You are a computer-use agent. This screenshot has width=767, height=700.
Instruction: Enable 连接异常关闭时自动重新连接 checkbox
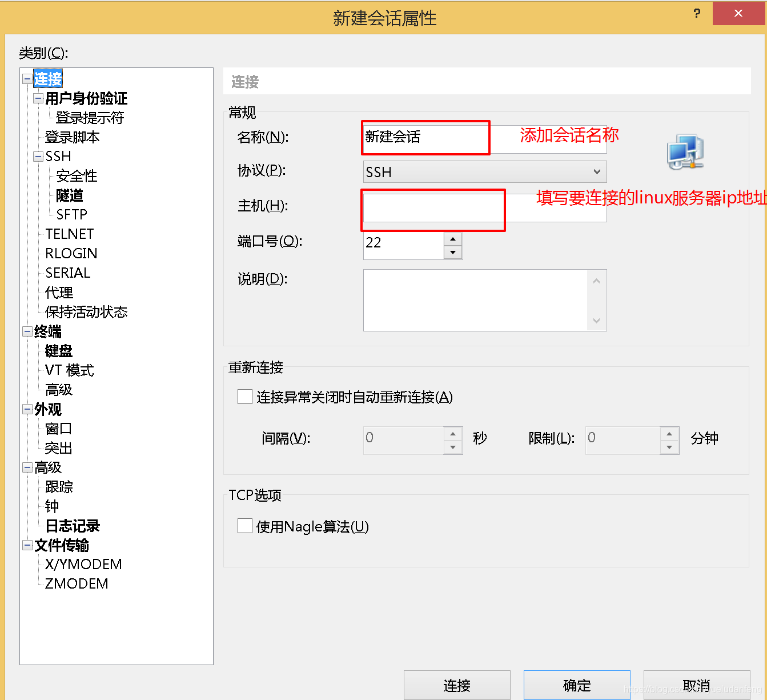pos(245,397)
